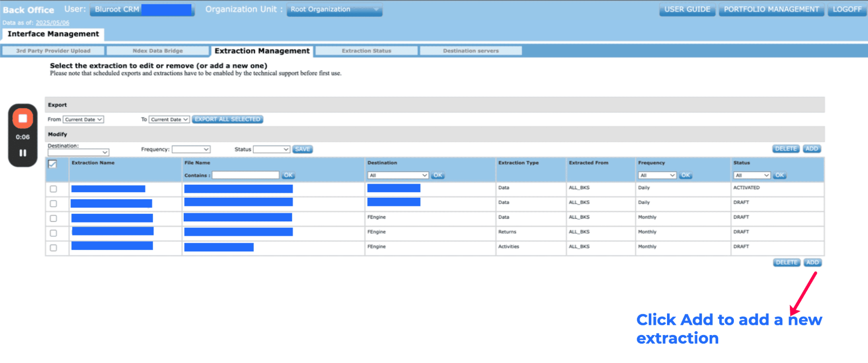Screen dimensions: 868x363
Task: Open the Modify Destination dropdown
Action: (x=79, y=152)
